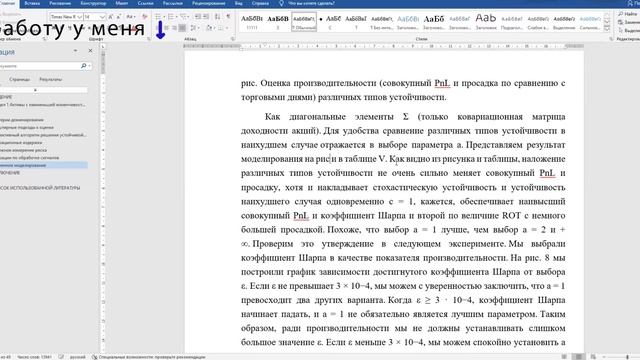Image resolution: width=640 pixels, height=360 pixels.
Task: Apply numbered list formatting
Action: point(172,17)
